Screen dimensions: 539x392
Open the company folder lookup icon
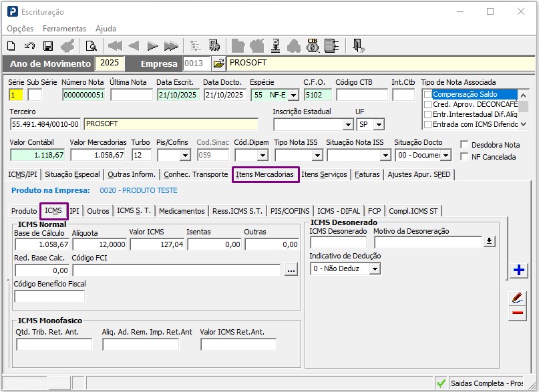click(218, 63)
